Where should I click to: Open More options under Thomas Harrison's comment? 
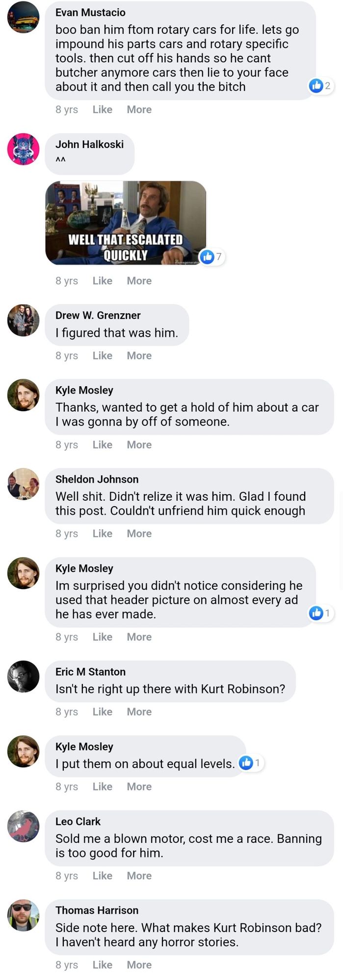point(139,965)
